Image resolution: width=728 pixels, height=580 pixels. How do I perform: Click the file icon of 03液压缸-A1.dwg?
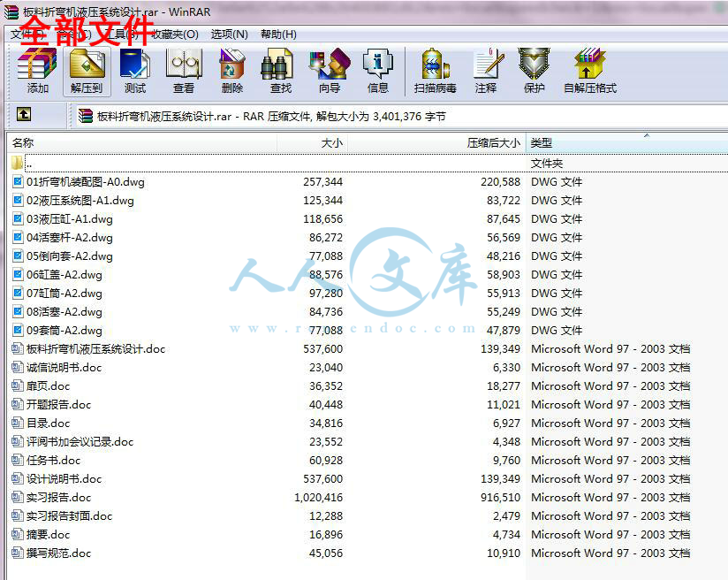[x=18, y=218]
